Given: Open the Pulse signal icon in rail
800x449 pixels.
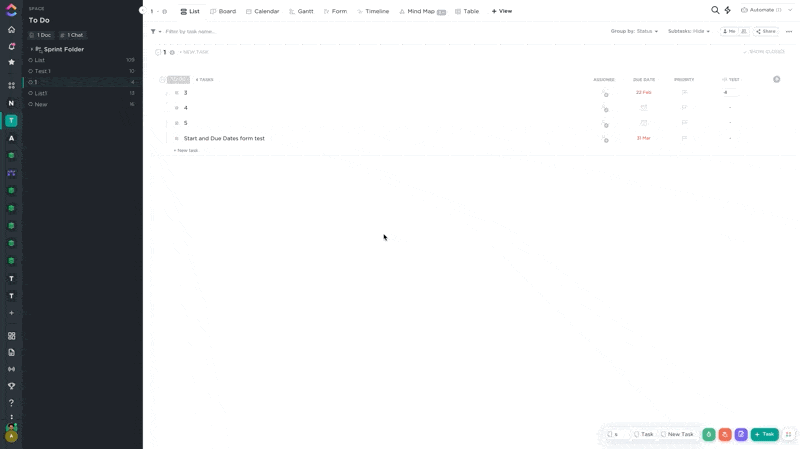Looking at the screenshot, I should (11, 369).
